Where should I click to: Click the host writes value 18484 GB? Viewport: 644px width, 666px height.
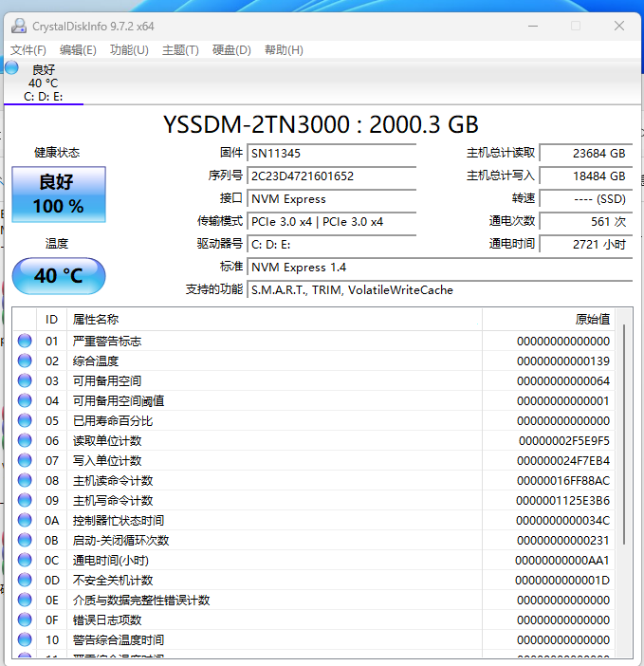click(x=586, y=176)
